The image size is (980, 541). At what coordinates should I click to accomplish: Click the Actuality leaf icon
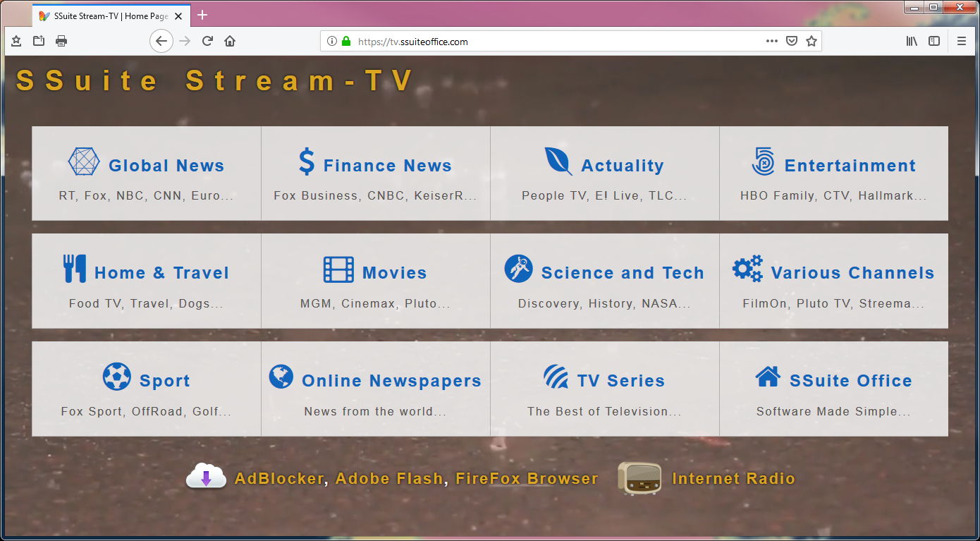click(558, 162)
